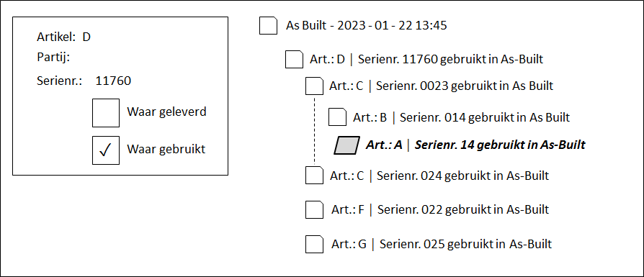Select the As Built - 2023 - 01 - 22 13:45 entry
The width and height of the screenshot is (644, 277).
[367, 25]
